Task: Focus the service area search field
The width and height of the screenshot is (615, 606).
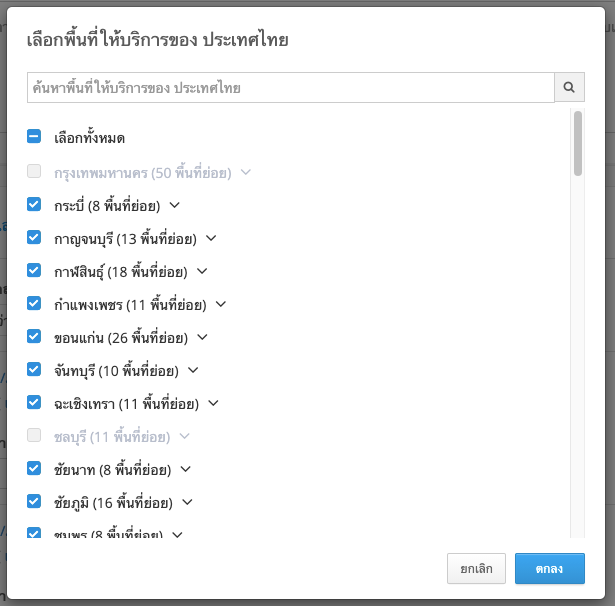Action: click(x=290, y=88)
